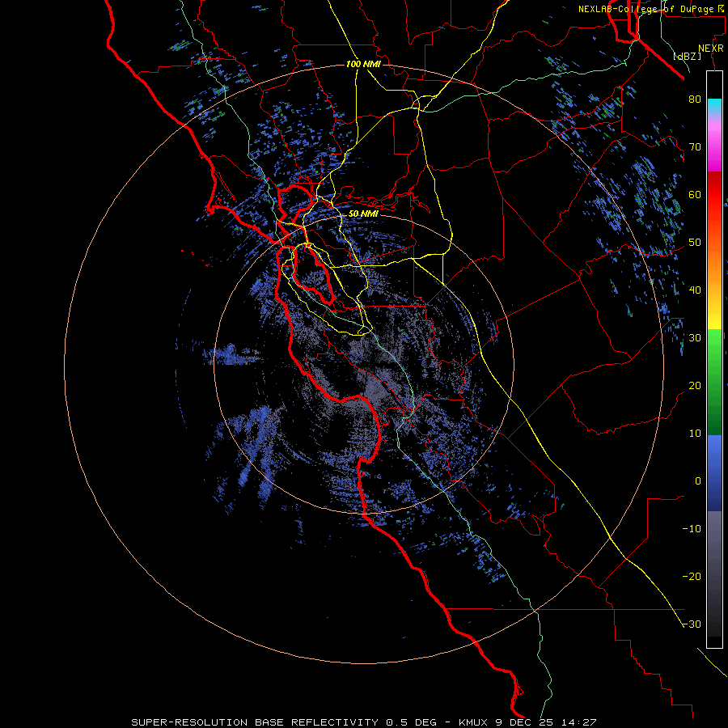Click the 60 dBZ scale label

695,194
